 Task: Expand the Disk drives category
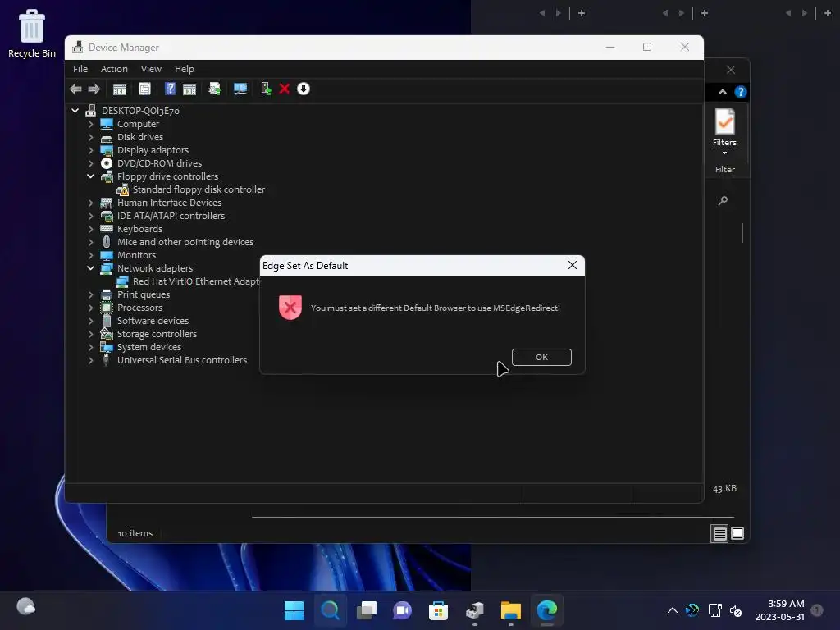90,137
